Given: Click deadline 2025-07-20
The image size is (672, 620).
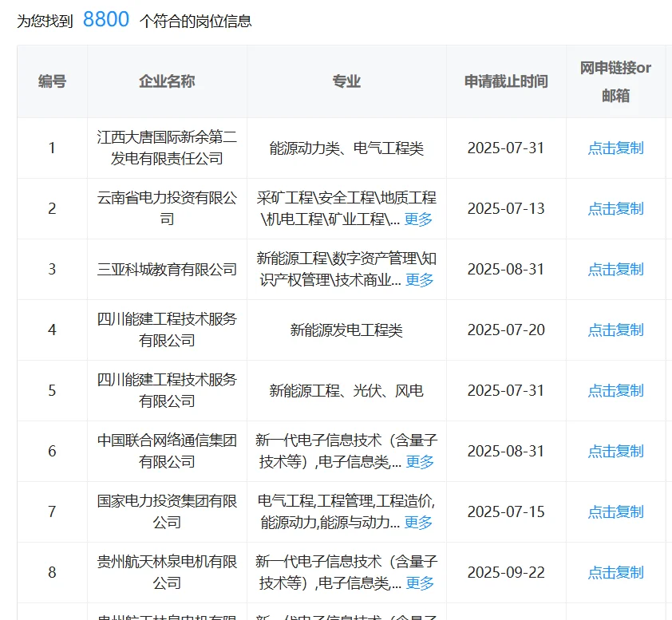Looking at the screenshot, I should 506,330.
